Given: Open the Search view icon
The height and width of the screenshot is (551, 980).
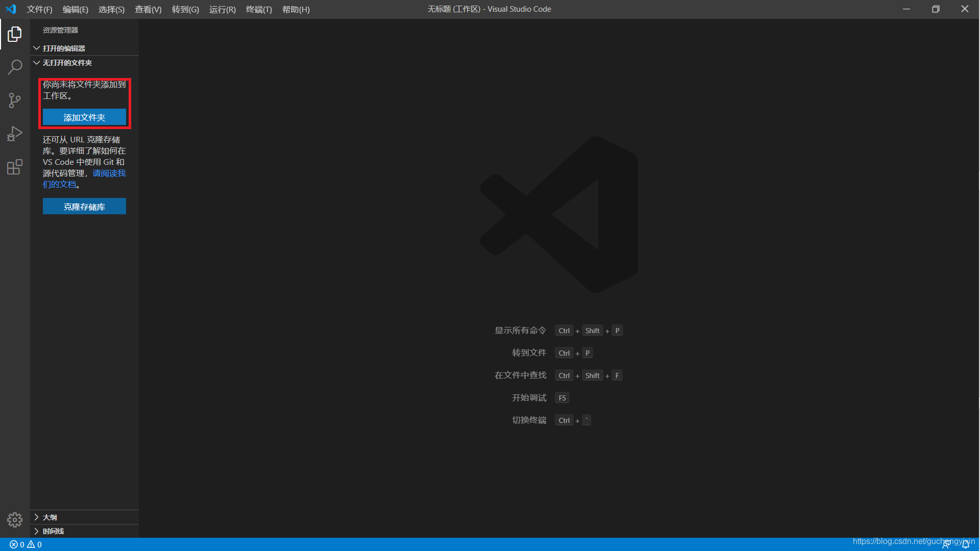Looking at the screenshot, I should tap(15, 67).
